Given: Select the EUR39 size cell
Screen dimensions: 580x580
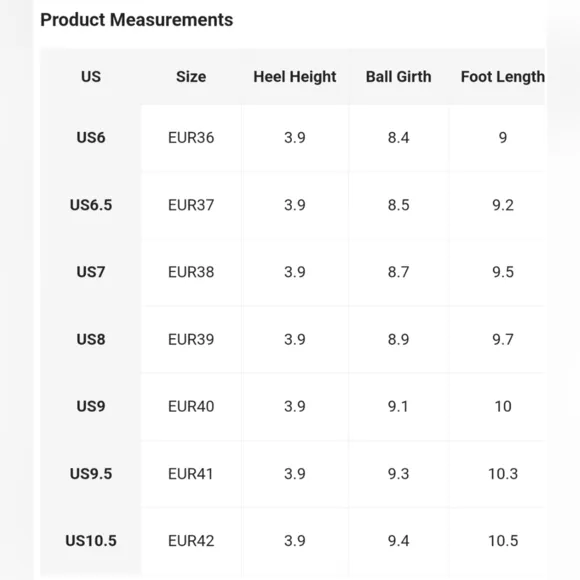Looking at the screenshot, I should click(191, 339).
